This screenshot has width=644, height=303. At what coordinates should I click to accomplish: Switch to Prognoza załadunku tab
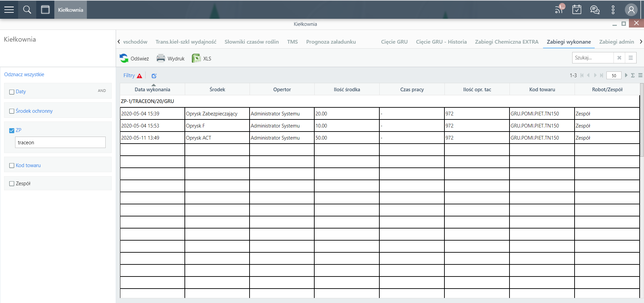click(331, 42)
